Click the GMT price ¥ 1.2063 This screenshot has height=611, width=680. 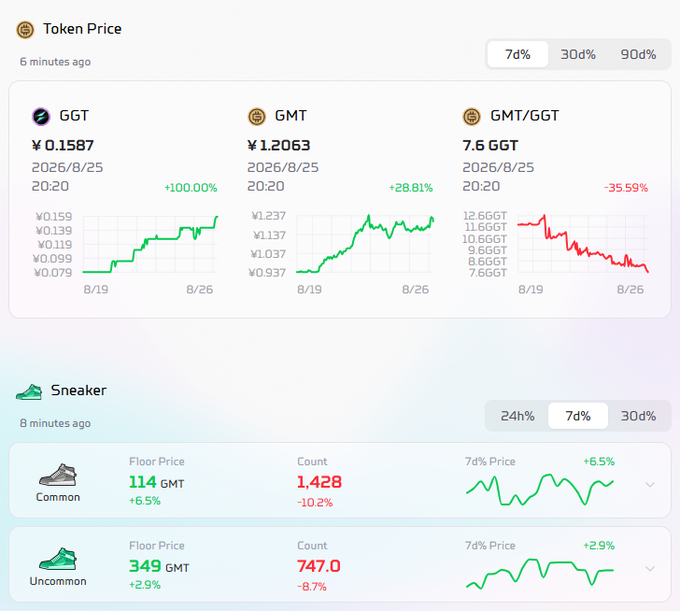(x=279, y=145)
